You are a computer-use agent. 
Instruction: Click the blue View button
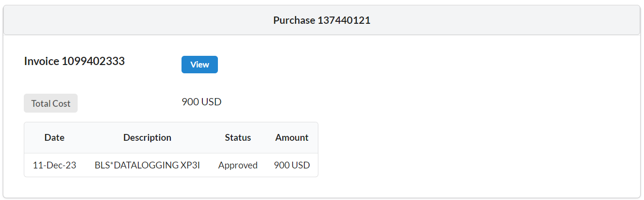click(x=199, y=65)
